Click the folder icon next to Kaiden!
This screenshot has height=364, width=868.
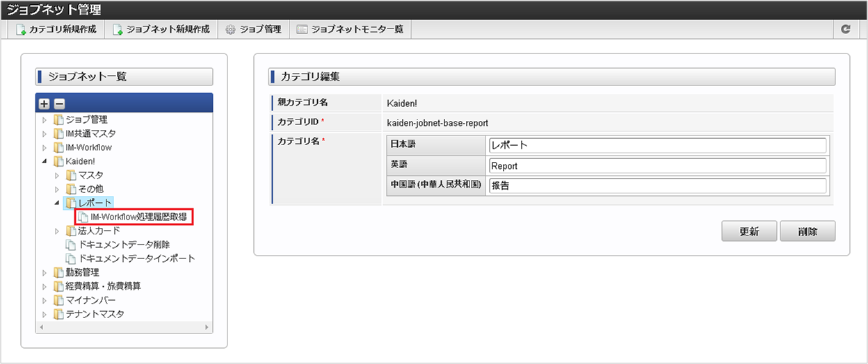(x=58, y=161)
